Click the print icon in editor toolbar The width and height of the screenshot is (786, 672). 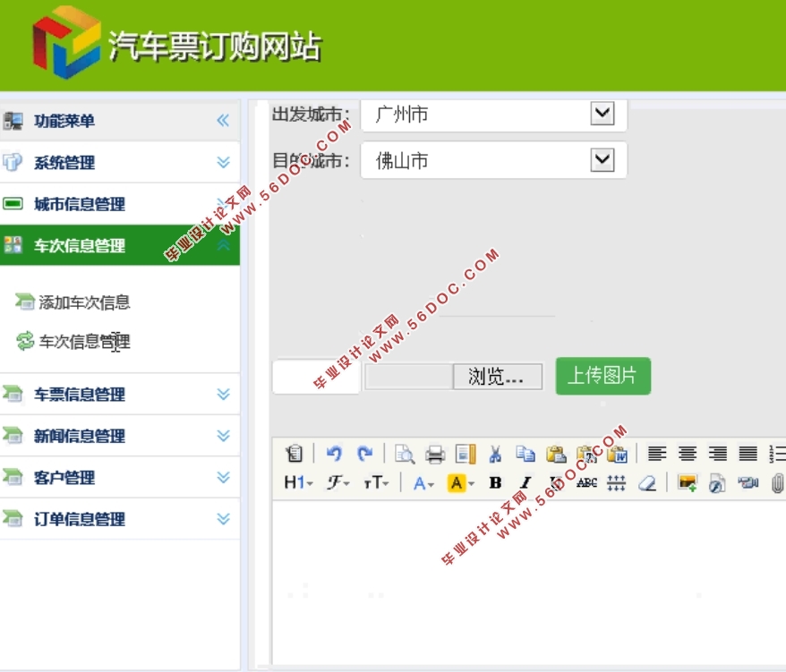tap(435, 455)
